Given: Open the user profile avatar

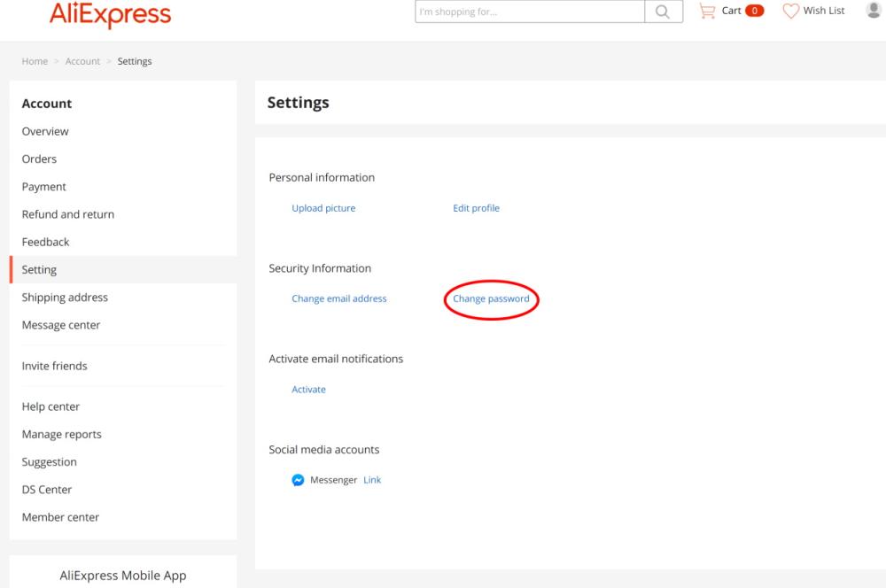Looking at the screenshot, I should click(874, 10).
